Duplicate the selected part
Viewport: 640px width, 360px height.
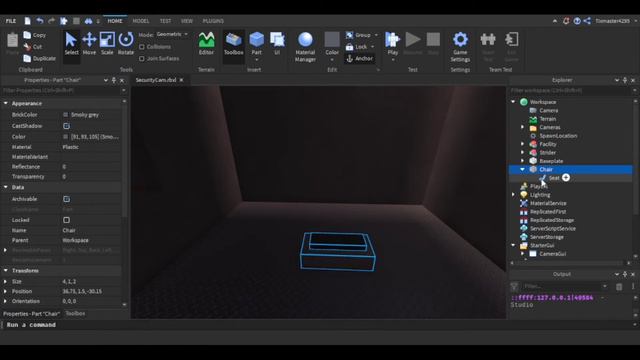(x=40, y=58)
